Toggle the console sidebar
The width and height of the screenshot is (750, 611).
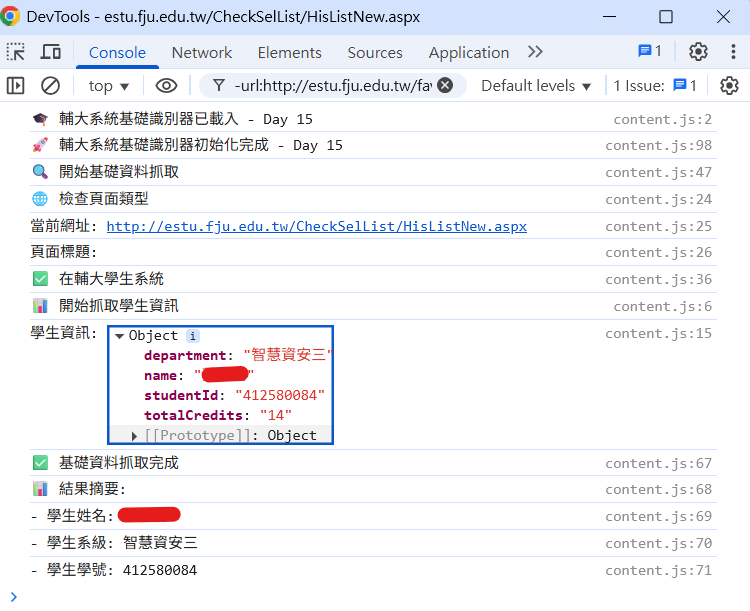pos(15,86)
